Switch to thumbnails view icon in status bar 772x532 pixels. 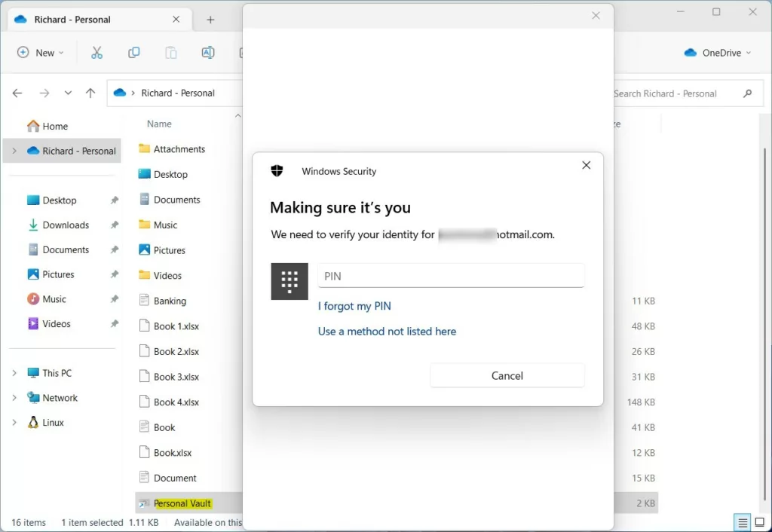760,522
